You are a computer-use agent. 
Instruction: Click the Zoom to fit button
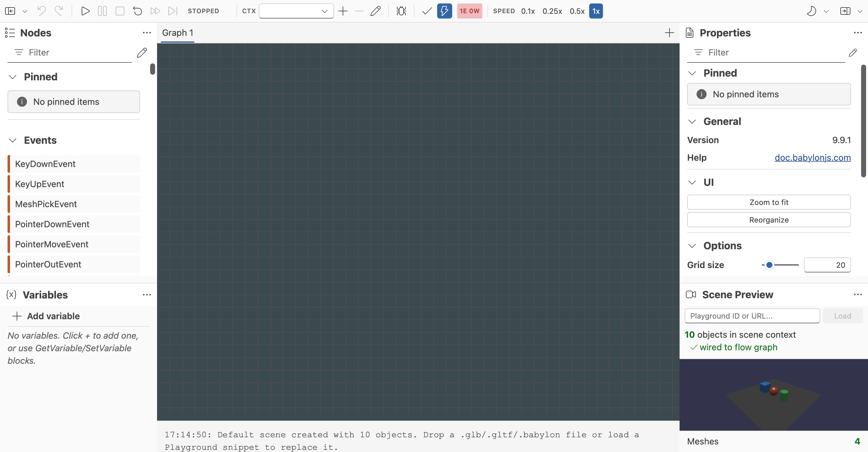tap(768, 202)
